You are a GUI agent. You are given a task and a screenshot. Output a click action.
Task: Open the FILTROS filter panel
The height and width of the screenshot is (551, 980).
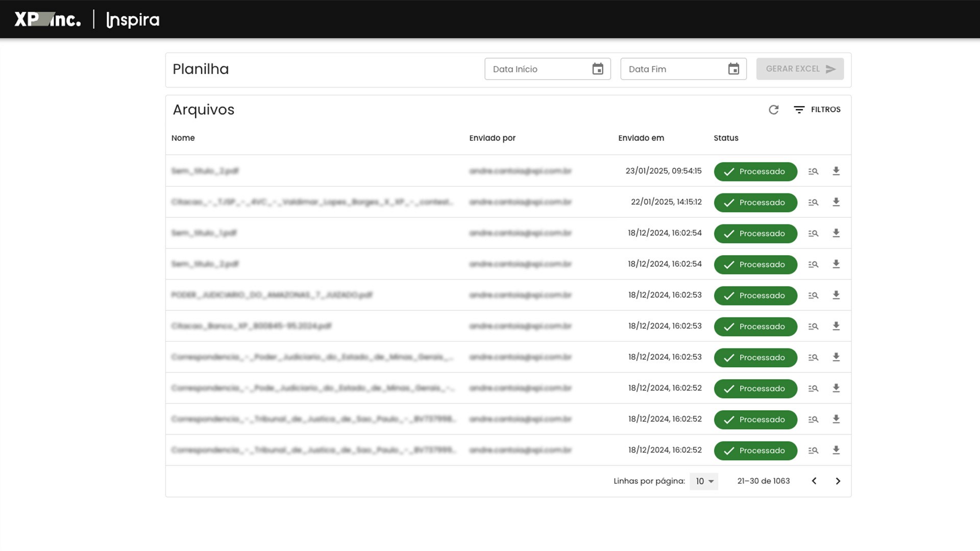817,110
